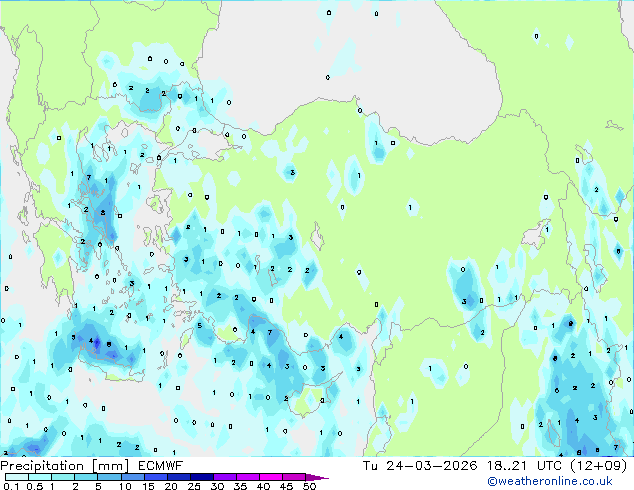
Task: Click the 1–2 mm legend swatch
Action: [63, 477]
